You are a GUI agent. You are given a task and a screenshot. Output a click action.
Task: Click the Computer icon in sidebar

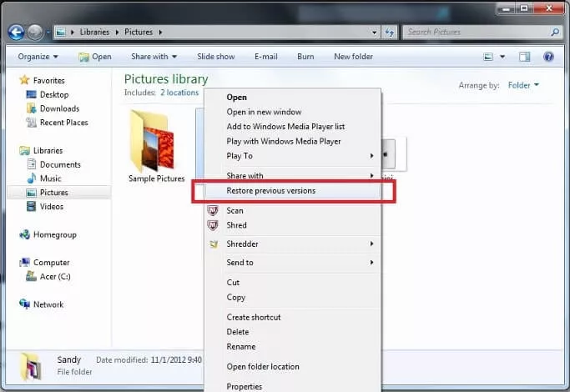click(x=25, y=262)
